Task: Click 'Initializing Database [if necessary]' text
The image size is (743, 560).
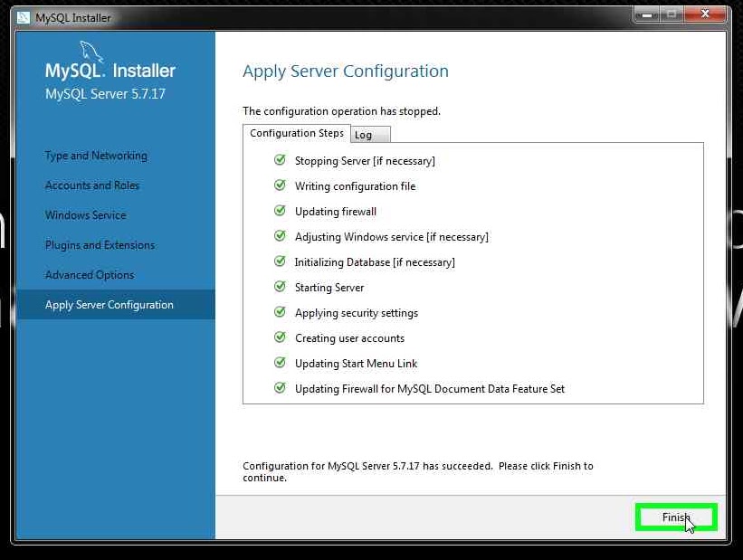Action: [x=375, y=262]
